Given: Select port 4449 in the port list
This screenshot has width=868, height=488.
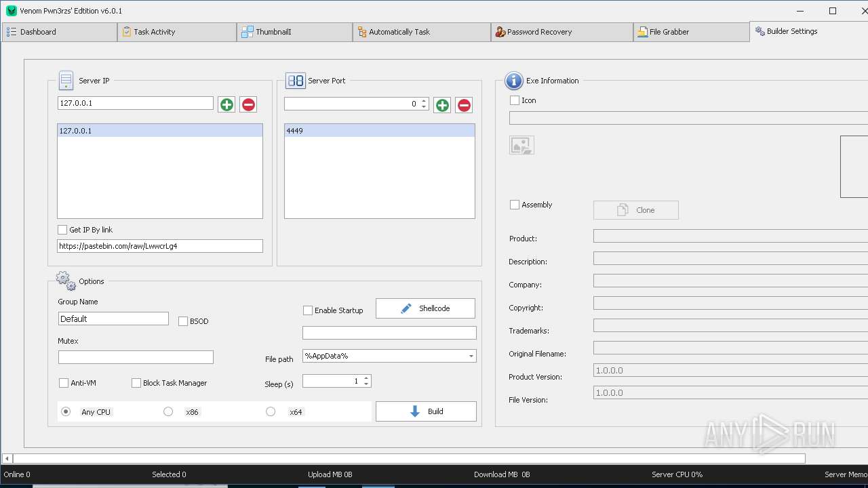Looking at the screenshot, I should [380, 131].
